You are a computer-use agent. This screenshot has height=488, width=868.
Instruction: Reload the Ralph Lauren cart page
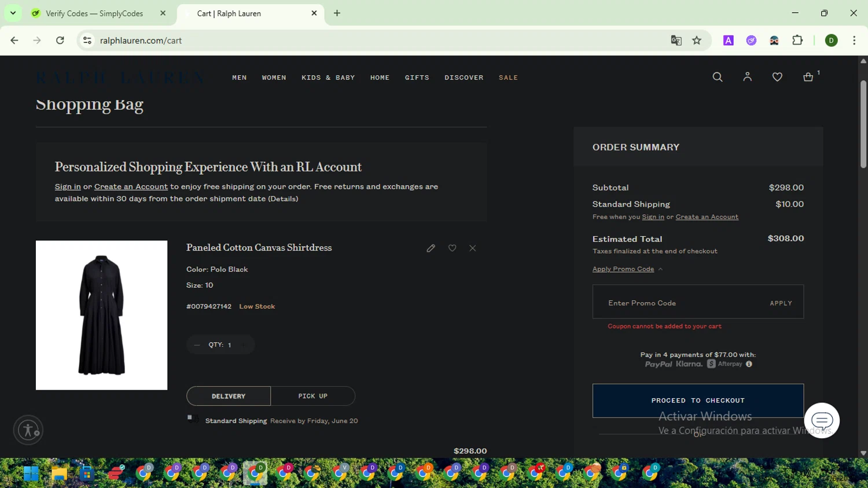pos(60,41)
